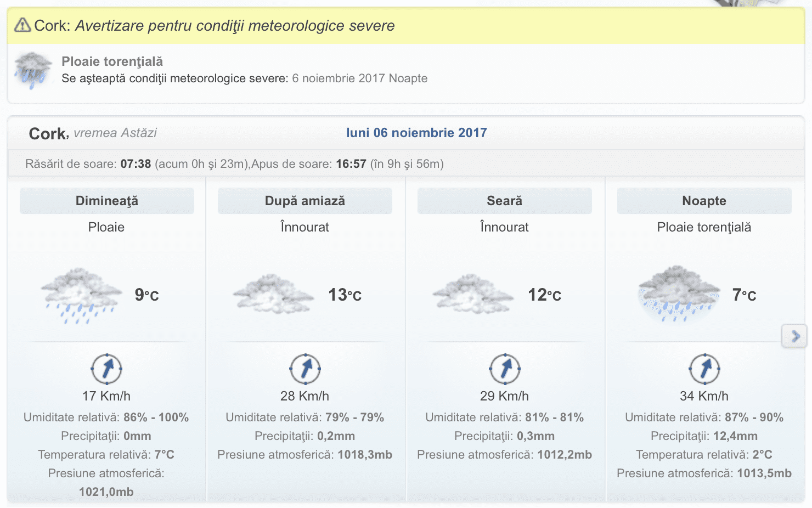Select the Seară period header
Viewport: 812px width, 508px height.
505,201
